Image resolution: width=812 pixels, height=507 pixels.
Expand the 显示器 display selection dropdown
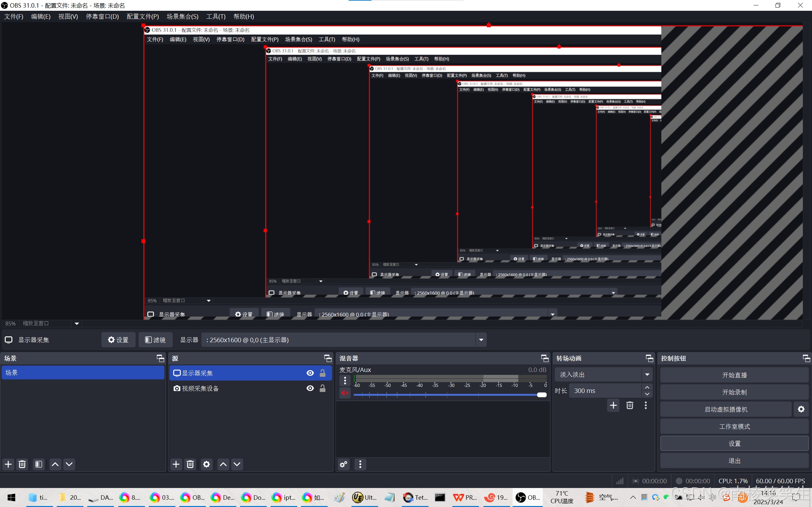tap(481, 340)
